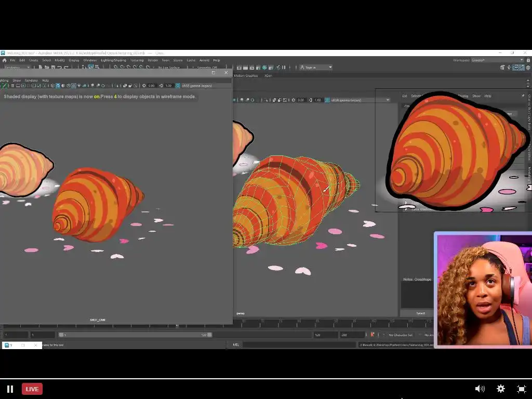Open the Modify menu
Screen dimensions: 532x399
click(60, 60)
